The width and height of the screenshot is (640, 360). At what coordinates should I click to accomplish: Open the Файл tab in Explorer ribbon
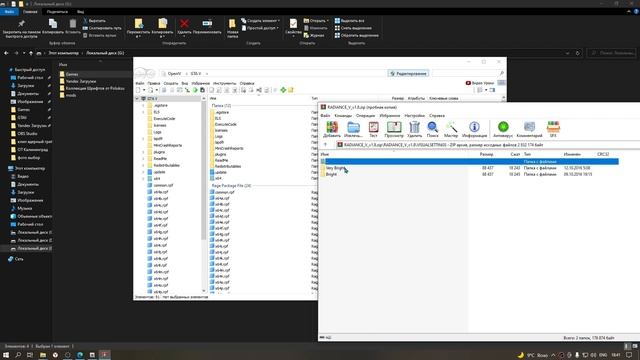[x=9, y=12]
